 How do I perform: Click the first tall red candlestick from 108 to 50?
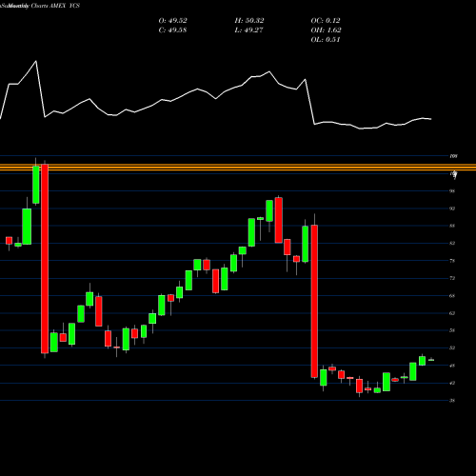click(45, 259)
